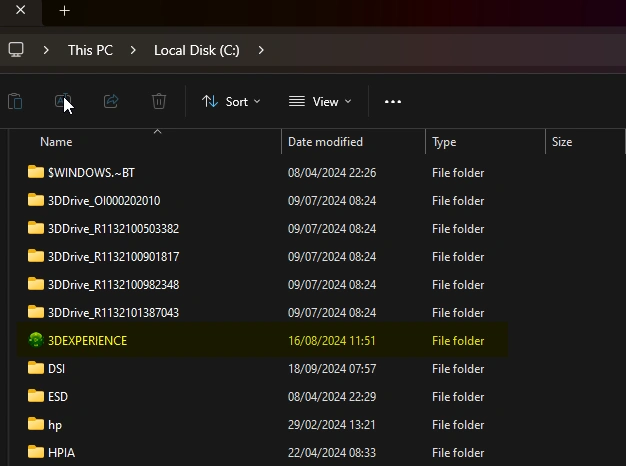Add a new tab with plus button

(65, 11)
